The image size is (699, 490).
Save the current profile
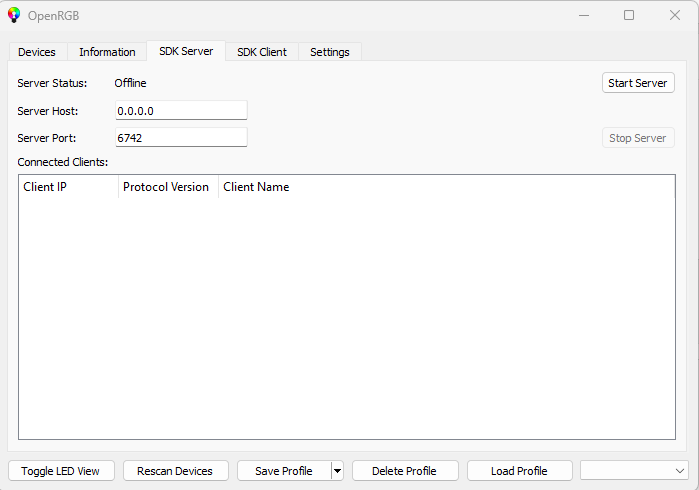(284, 471)
